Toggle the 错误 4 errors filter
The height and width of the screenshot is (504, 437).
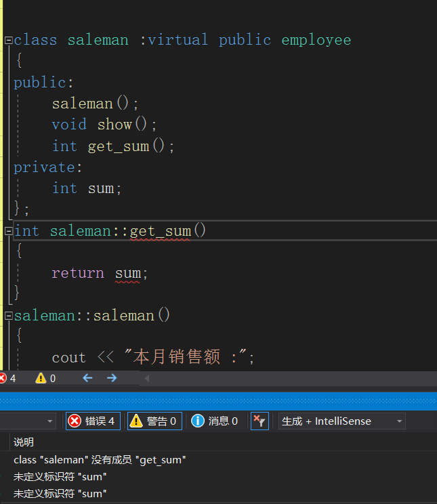[93, 421]
